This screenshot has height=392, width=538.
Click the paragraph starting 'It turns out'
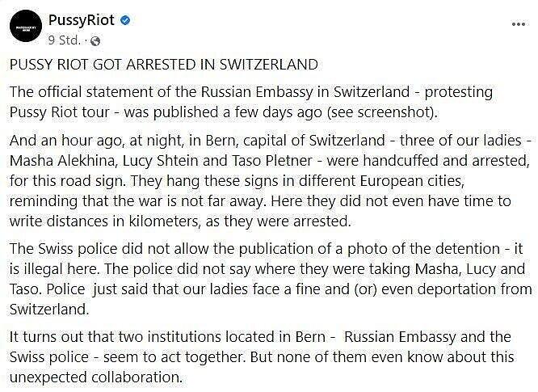[262, 357]
